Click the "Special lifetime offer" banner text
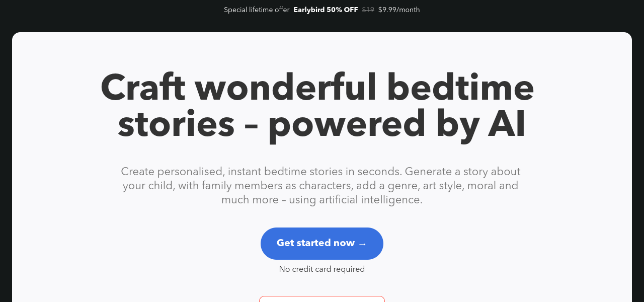Image resolution: width=644 pixels, height=302 pixels. pyautogui.click(x=257, y=10)
